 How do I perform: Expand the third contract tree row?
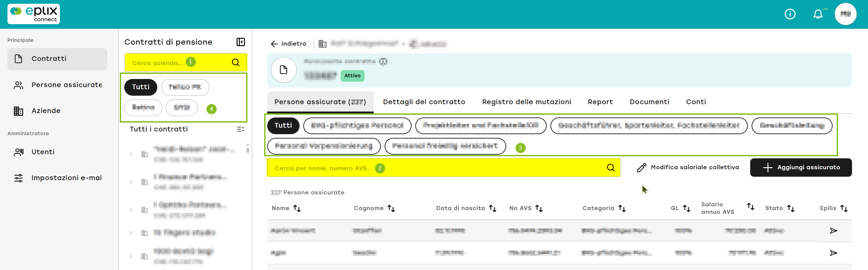coord(131,210)
